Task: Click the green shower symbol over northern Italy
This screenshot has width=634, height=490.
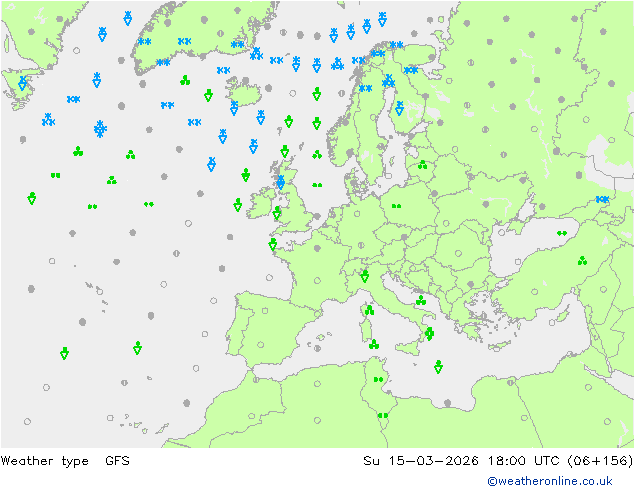Action: pos(365,276)
